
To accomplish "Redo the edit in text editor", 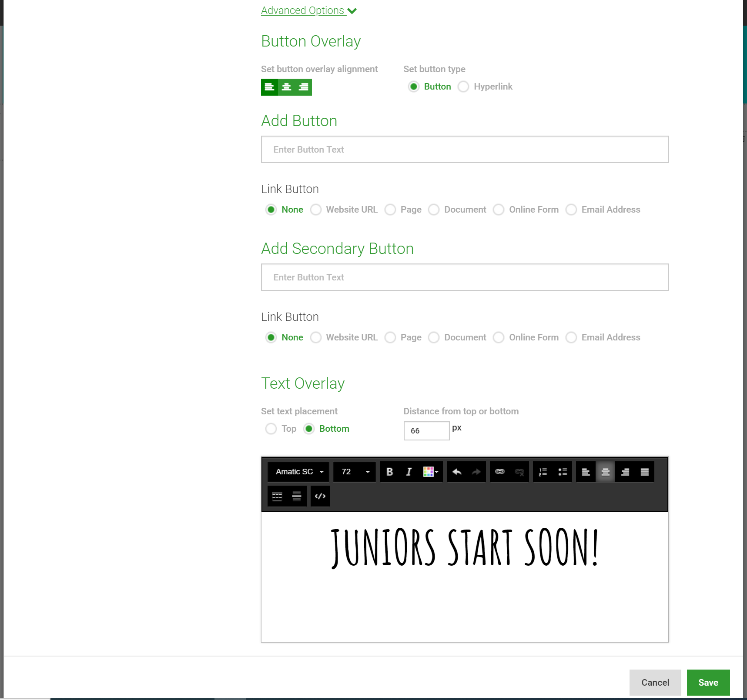I will [476, 472].
